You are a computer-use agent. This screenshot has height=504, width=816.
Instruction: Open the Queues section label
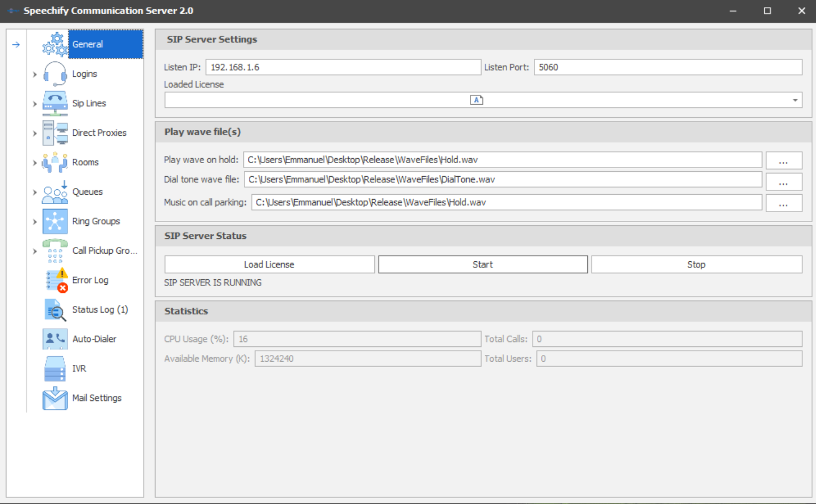click(87, 191)
